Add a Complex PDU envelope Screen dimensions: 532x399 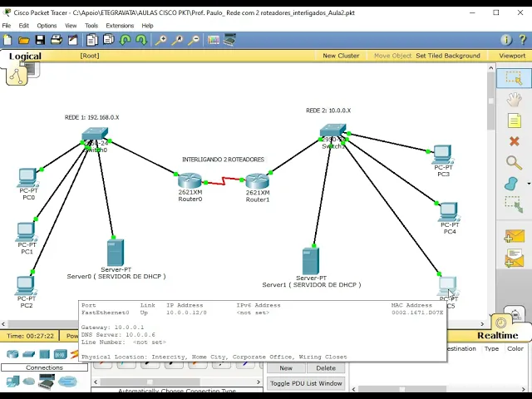click(x=515, y=259)
